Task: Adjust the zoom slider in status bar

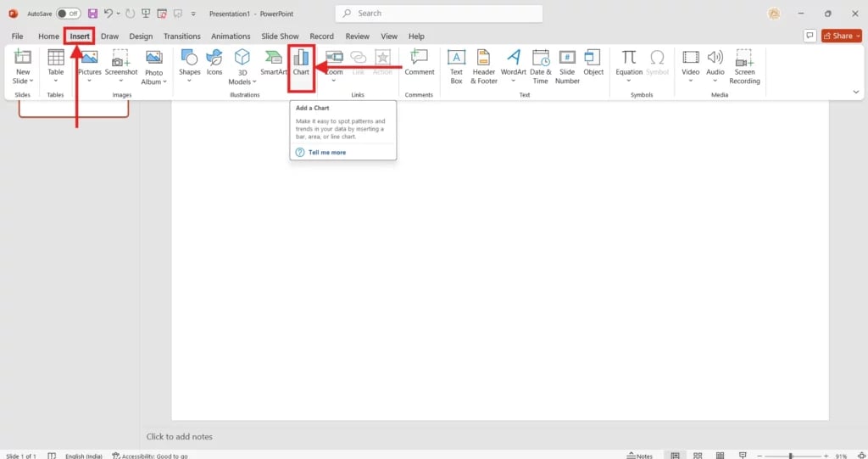Action: [790, 456]
